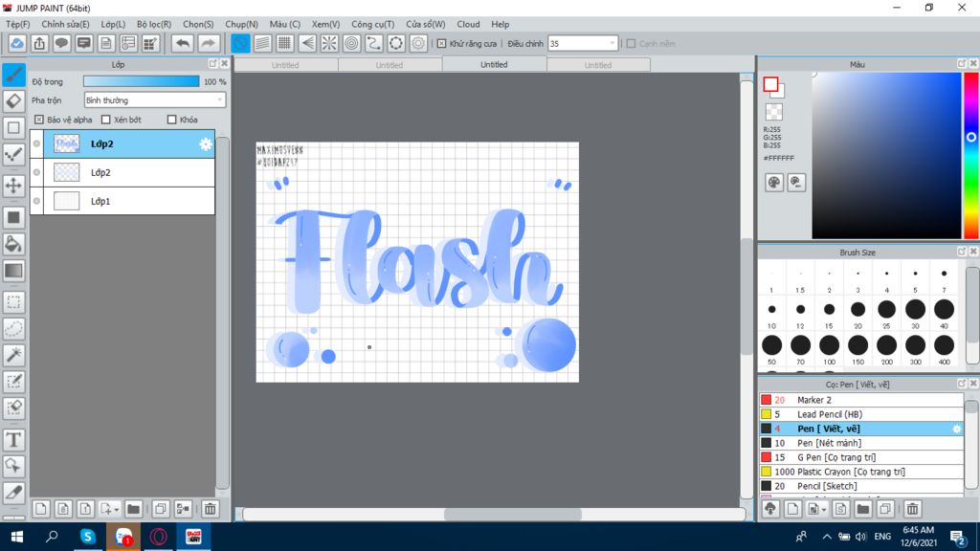Viewport: 980px width, 551px height.
Task: Open gear settings for Pen [Viết, vẽ] brush
Action: point(956,430)
